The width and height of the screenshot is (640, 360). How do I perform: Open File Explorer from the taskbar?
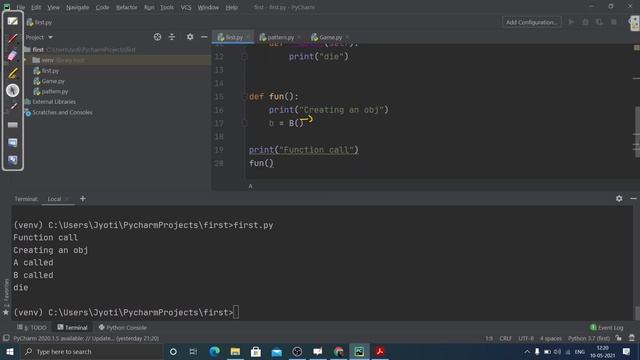[x=235, y=351]
